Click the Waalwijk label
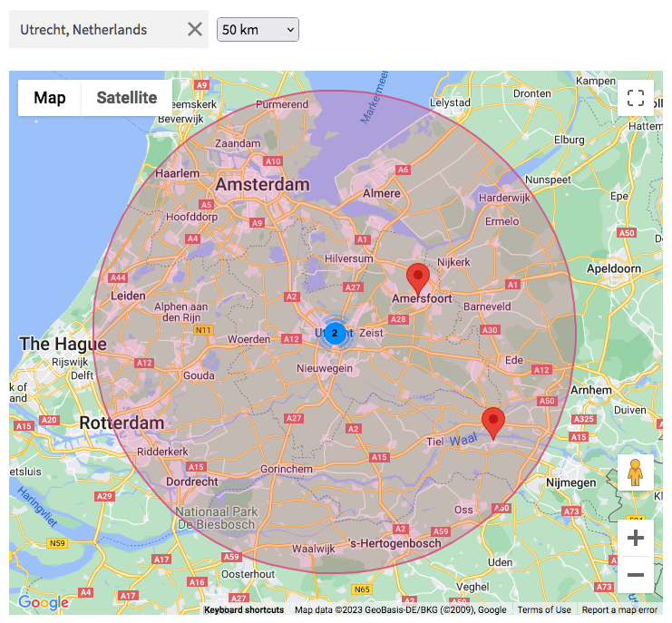 click(x=314, y=549)
